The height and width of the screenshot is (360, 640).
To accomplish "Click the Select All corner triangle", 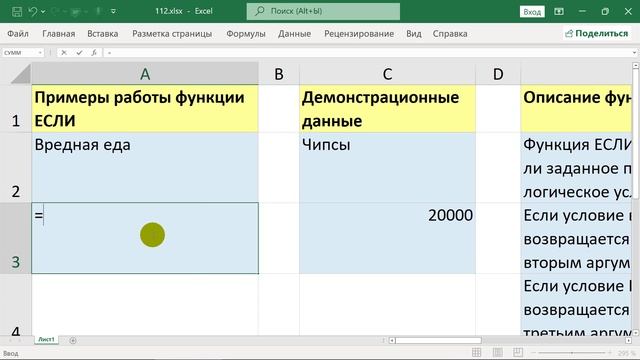I will pos(20,74).
